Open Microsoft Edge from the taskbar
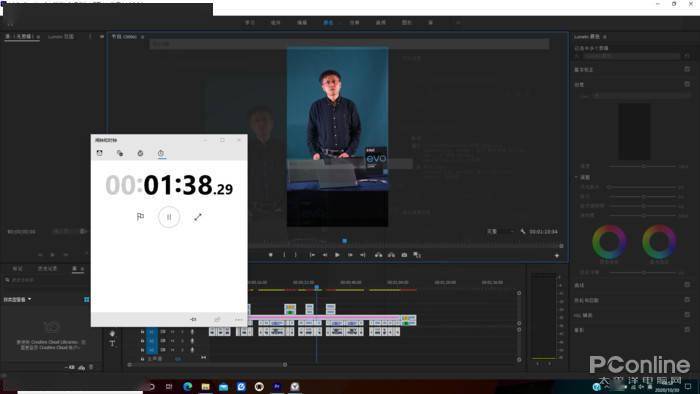Screen dimensions: 700x394 [188, 386]
